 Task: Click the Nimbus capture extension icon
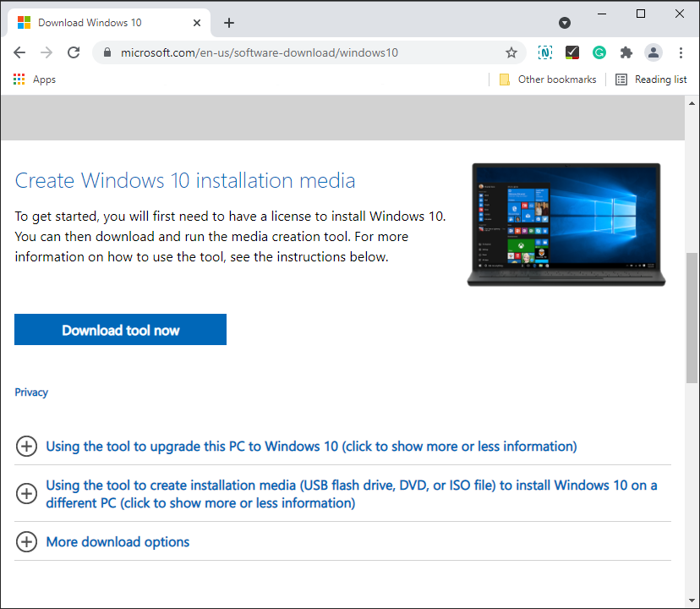click(x=545, y=52)
